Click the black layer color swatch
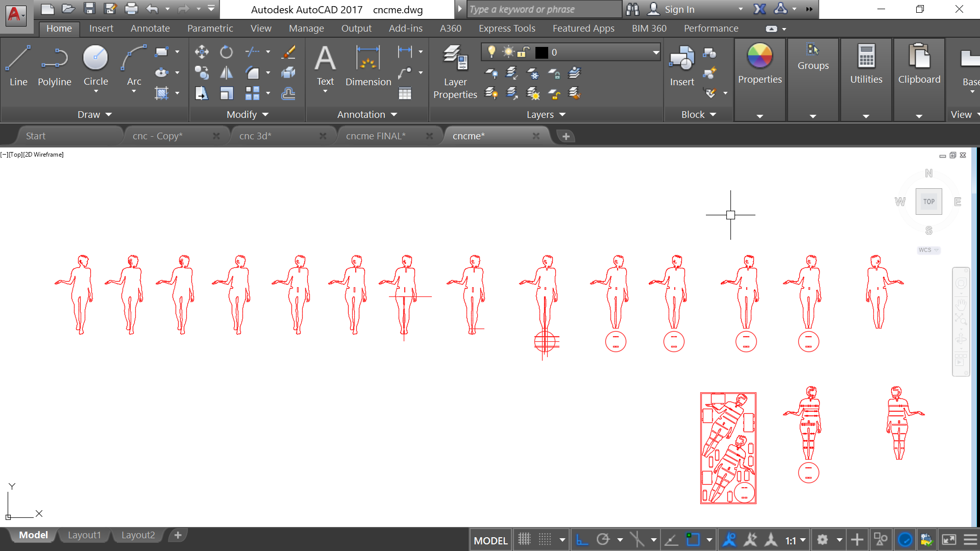The width and height of the screenshot is (980, 551). click(542, 52)
